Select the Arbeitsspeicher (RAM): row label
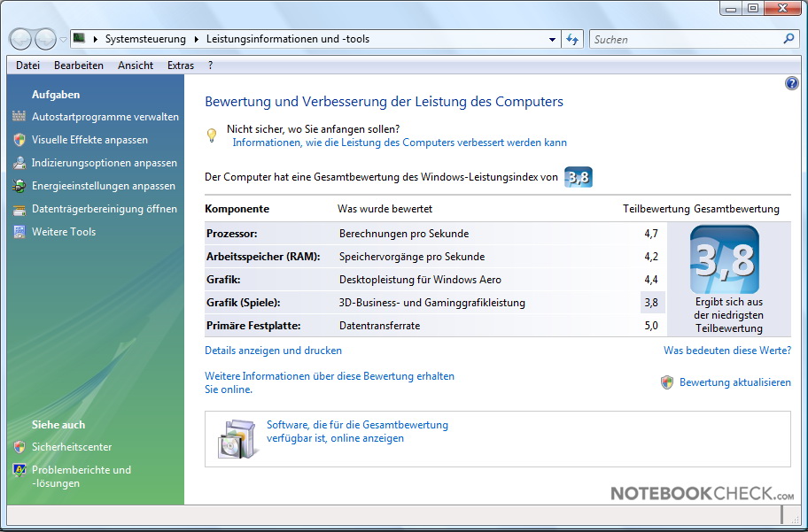The width and height of the screenshot is (808, 532). (x=263, y=257)
